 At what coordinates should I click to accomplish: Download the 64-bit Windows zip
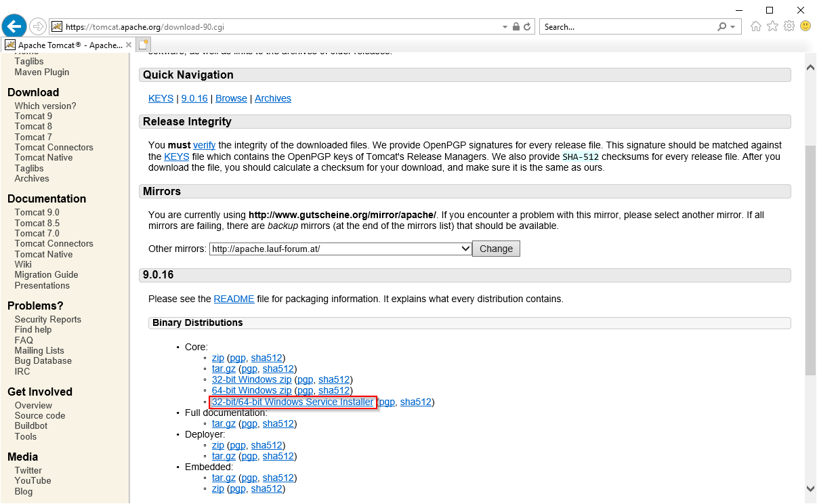coord(251,391)
